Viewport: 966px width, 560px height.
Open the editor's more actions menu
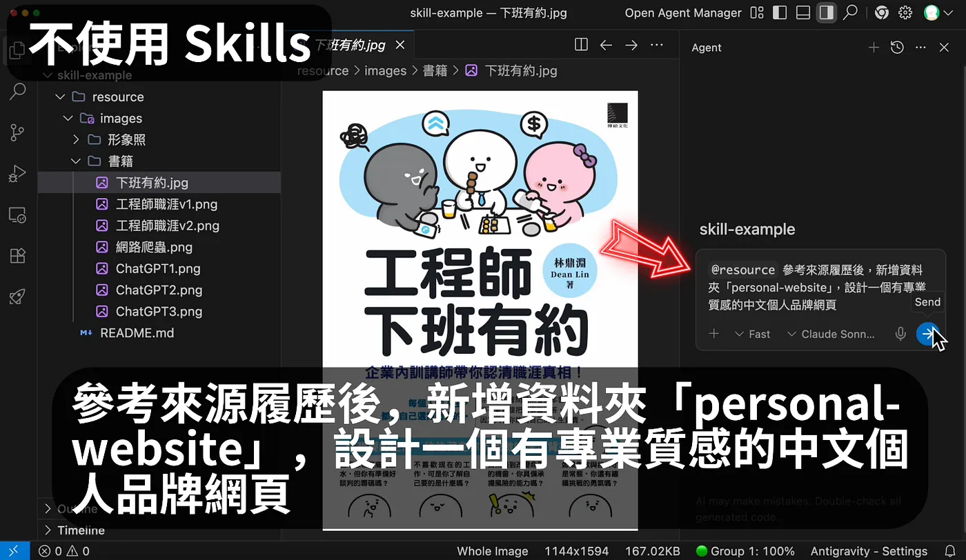click(657, 45)
